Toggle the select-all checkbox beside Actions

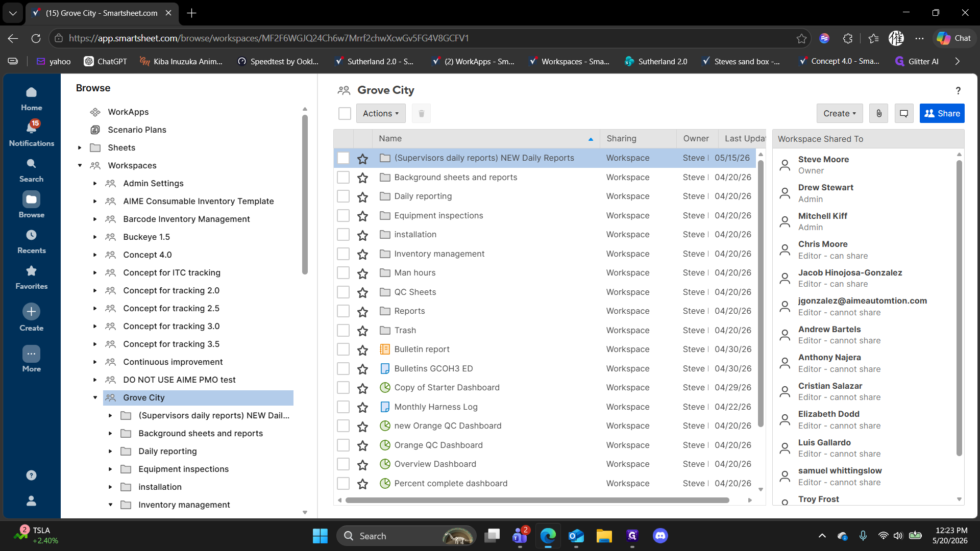(345, 113)
